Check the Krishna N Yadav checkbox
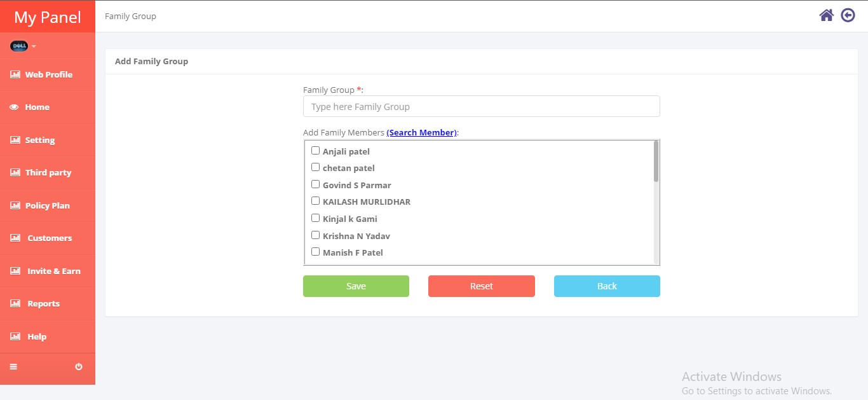The image size is (868, 400). tap(315, 235)
